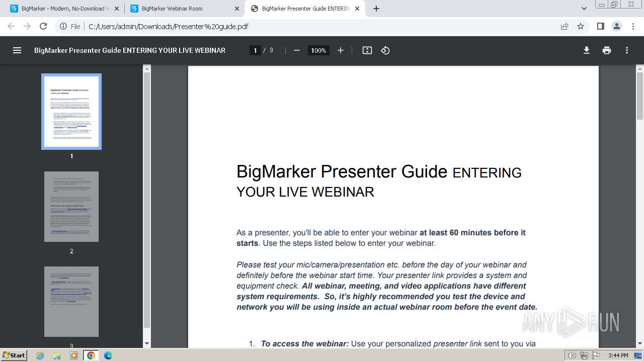Select page 2 thumbnail

pyautogui.click(x=71, y=207)
